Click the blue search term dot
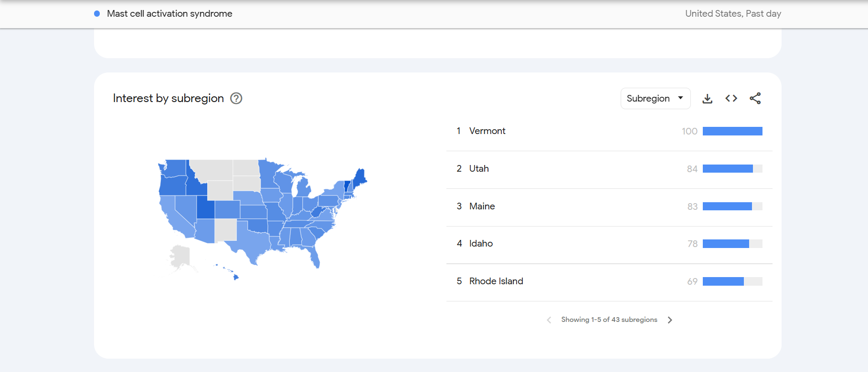 tap(97, 14)
